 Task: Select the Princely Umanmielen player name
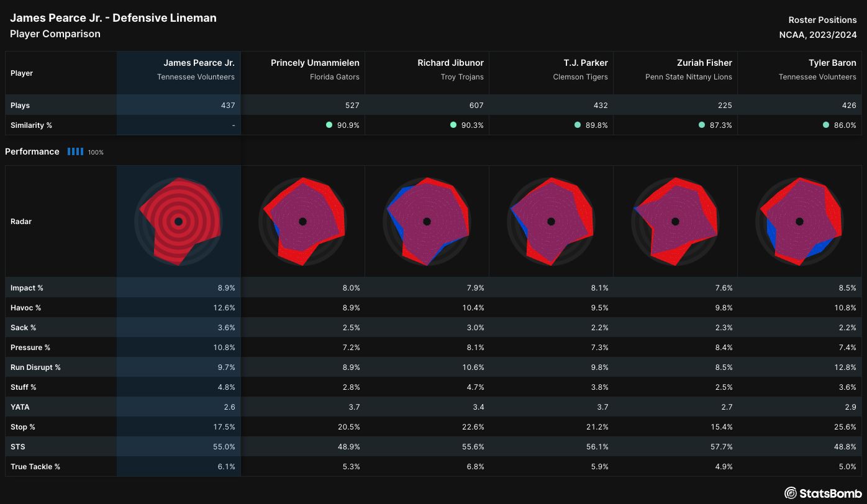coord(315,63)
